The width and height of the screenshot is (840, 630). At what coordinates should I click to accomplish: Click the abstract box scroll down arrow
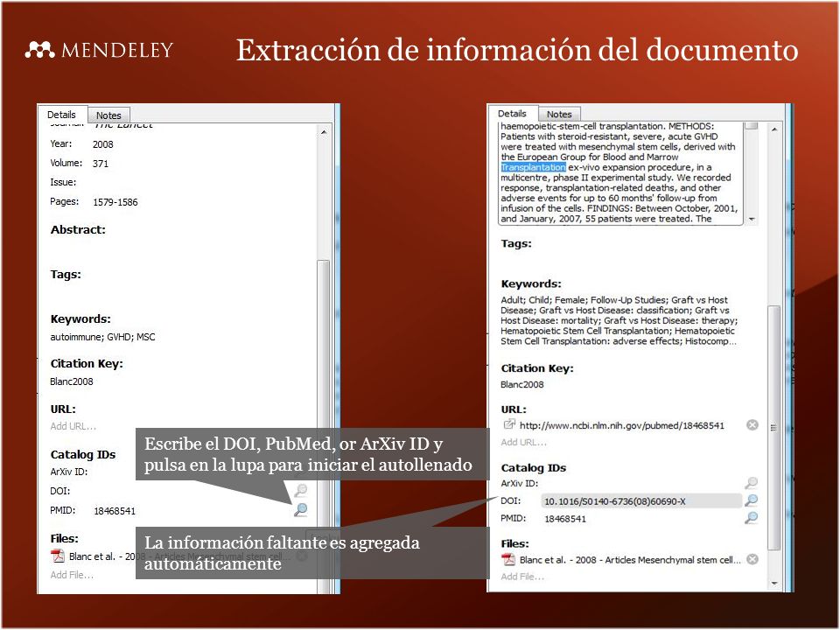(752, 219)
